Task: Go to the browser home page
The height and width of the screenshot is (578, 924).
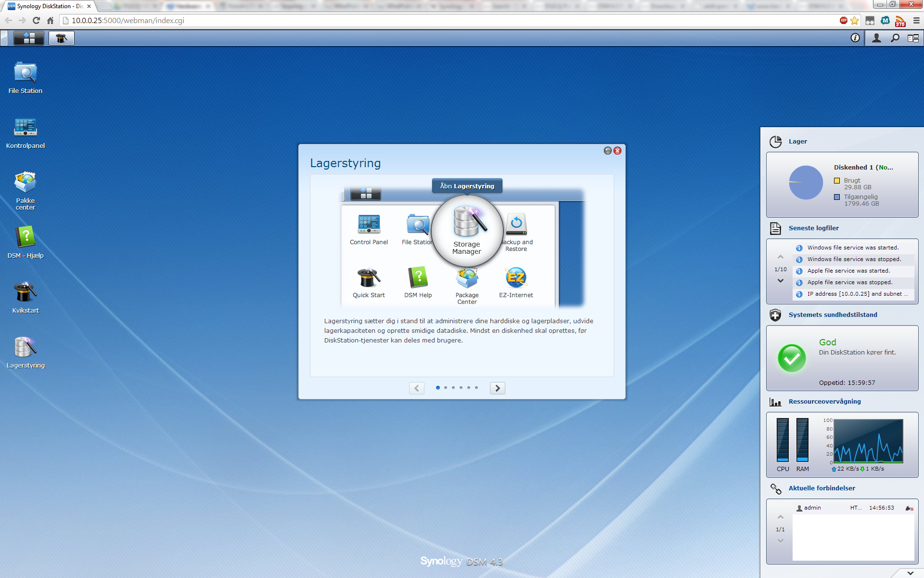Action: [50, 20]
